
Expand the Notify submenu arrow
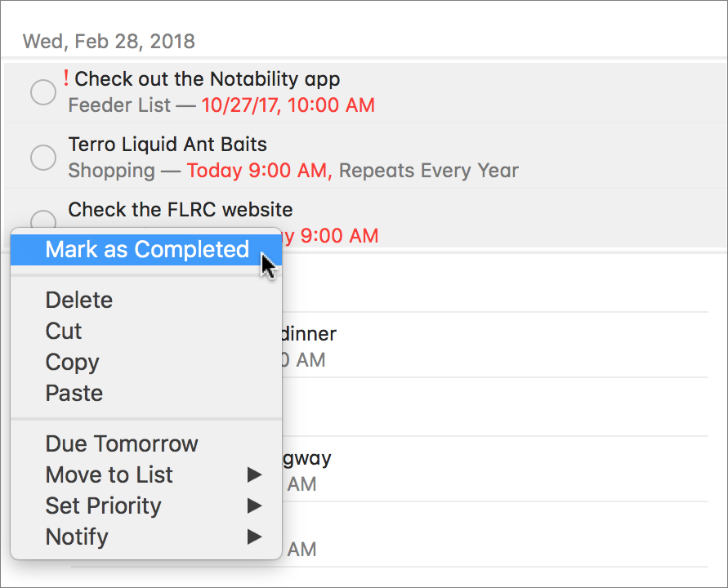254,537
